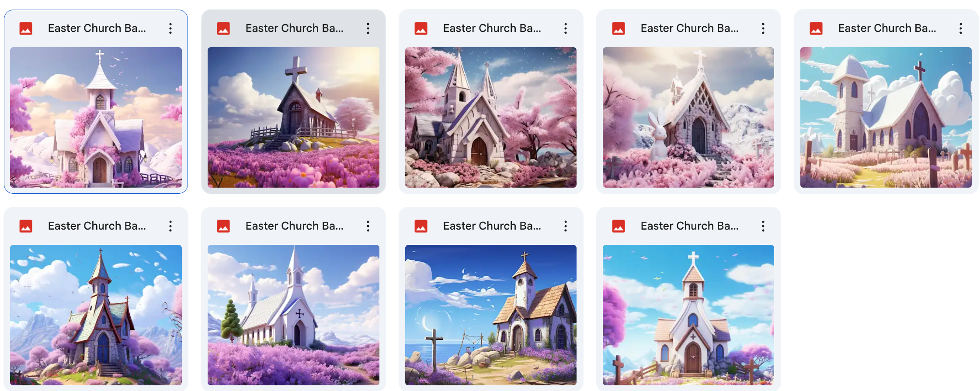Viewport: 980px width, 391px height.
Task: Open three-dot menu for seaside church file
Action: 566,226
